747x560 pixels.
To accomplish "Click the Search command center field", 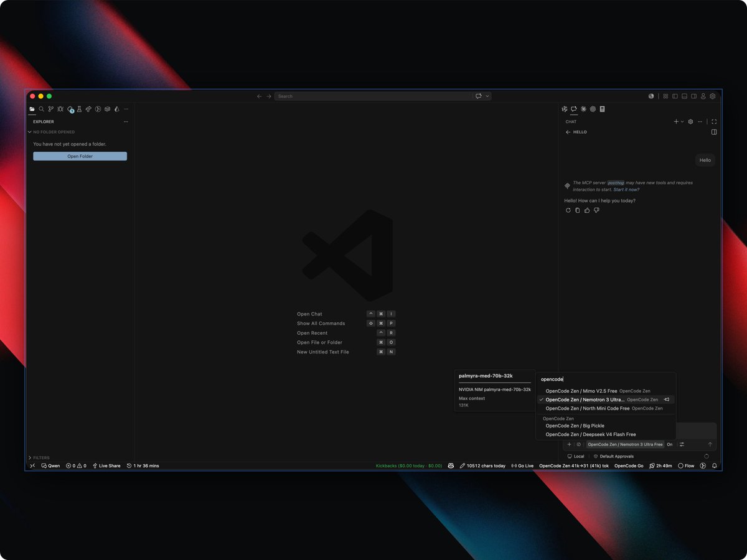I will point(374,96).
